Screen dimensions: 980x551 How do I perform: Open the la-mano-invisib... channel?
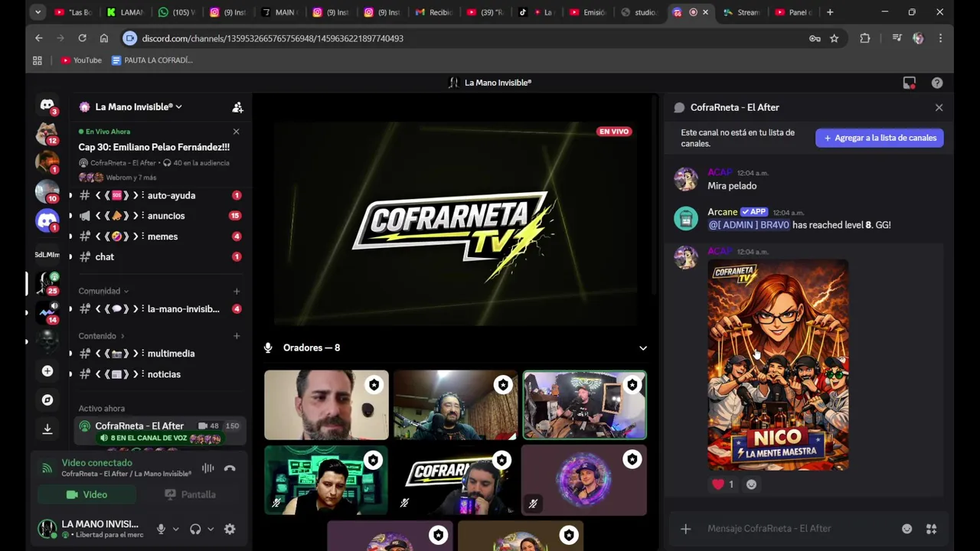pos(159,309)
